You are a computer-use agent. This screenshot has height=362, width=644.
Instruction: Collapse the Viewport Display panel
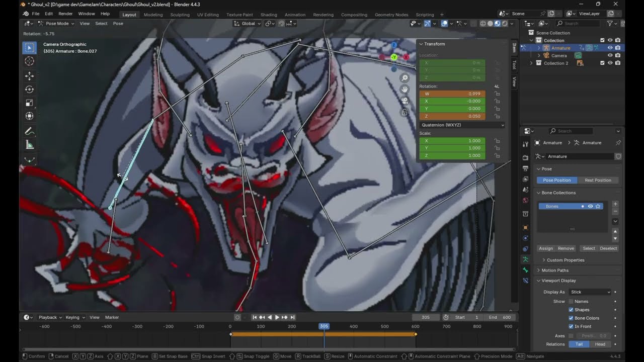(558, 281)
